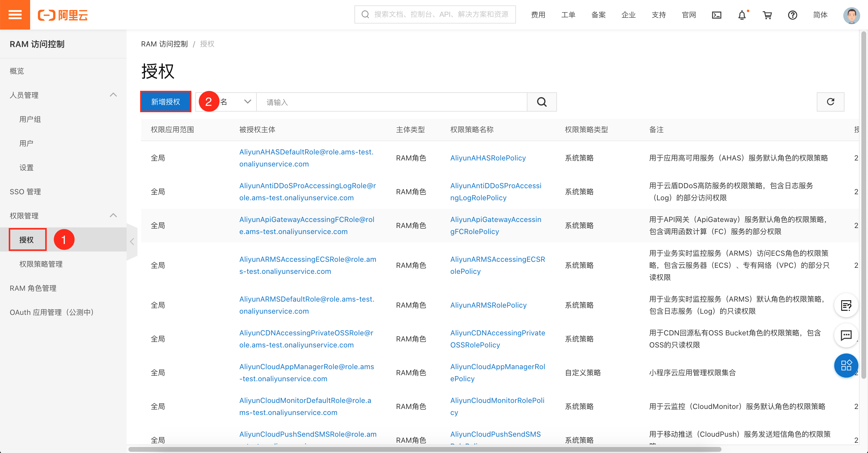The image size is (868, 453).
Task: Click the horizontal scrollbar at bottom
Action: pyautogui.click(x=425, y=449)
